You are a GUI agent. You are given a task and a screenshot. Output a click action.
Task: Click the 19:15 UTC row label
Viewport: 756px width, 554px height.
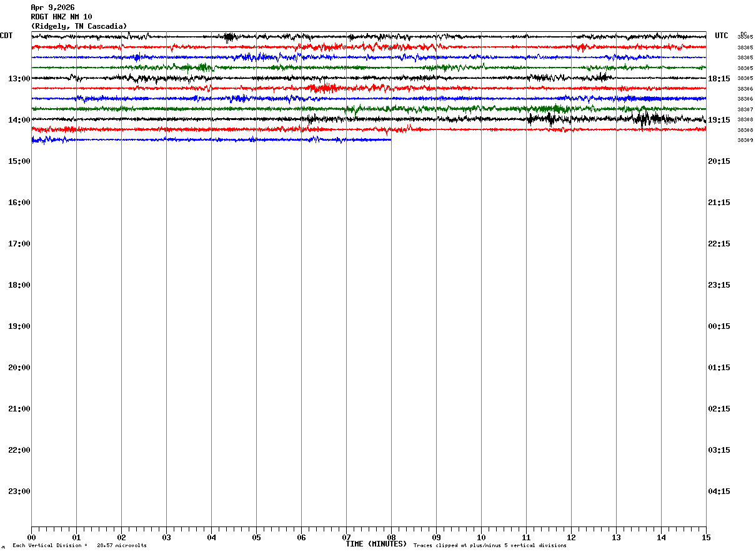[x=719, y=119]
